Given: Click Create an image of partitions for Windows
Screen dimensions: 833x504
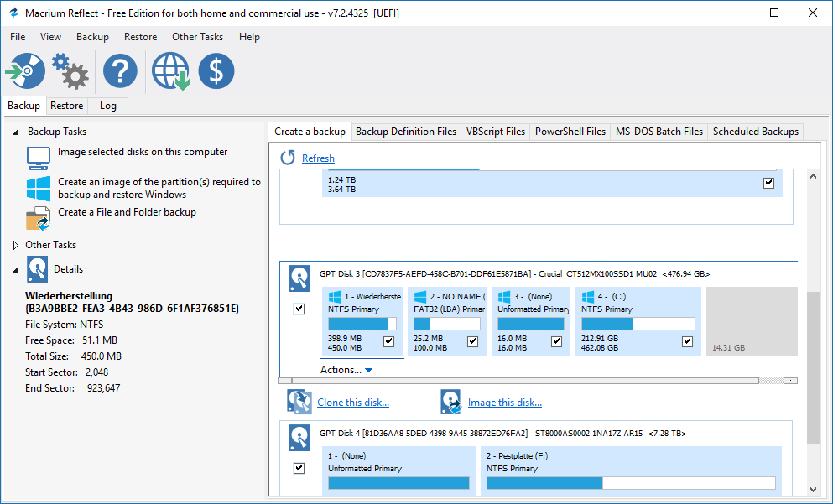Looking at the screenshot, I should (159, 188).
